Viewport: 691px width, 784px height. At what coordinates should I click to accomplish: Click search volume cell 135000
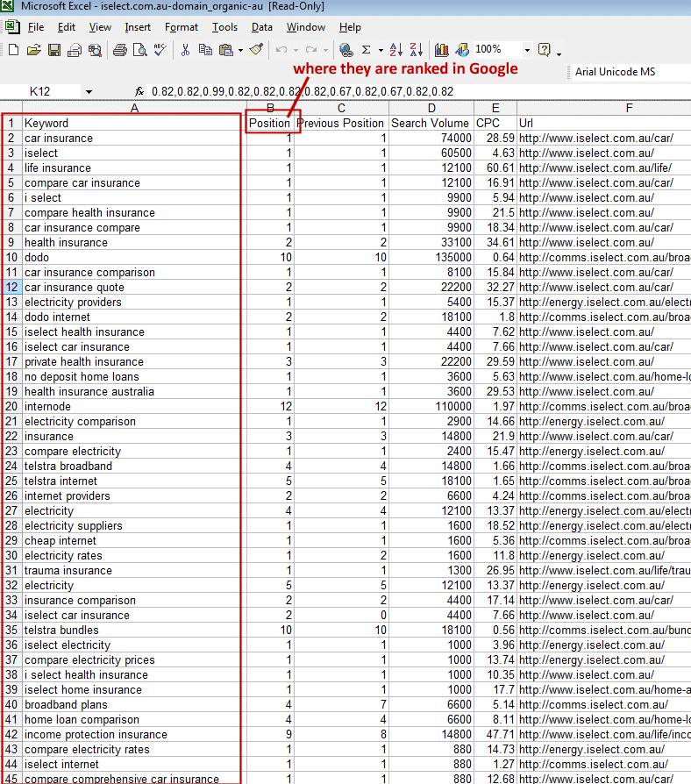pyautogui.click(x=431, y=258)
